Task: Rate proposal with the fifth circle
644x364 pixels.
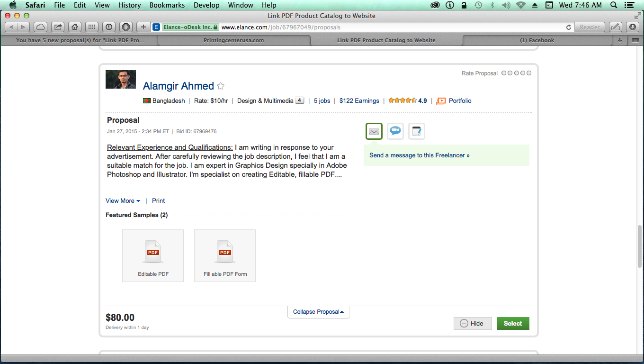Action: pos(529,73)
